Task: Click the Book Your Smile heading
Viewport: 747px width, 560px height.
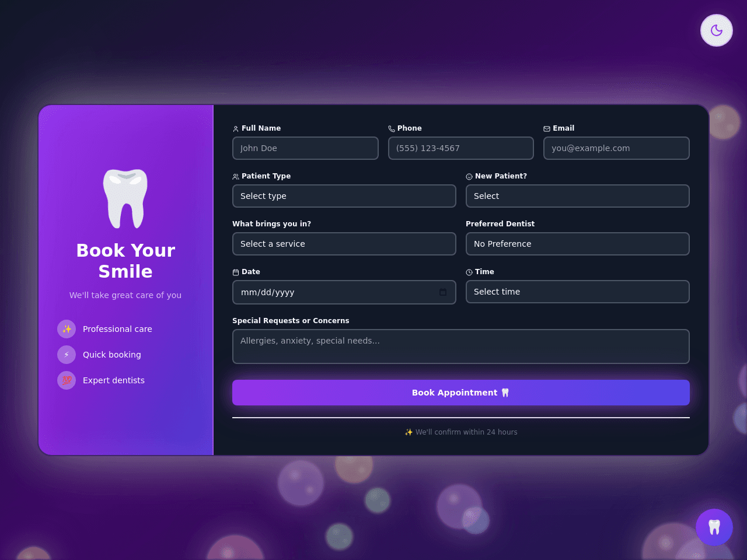Action: (125, 261)
